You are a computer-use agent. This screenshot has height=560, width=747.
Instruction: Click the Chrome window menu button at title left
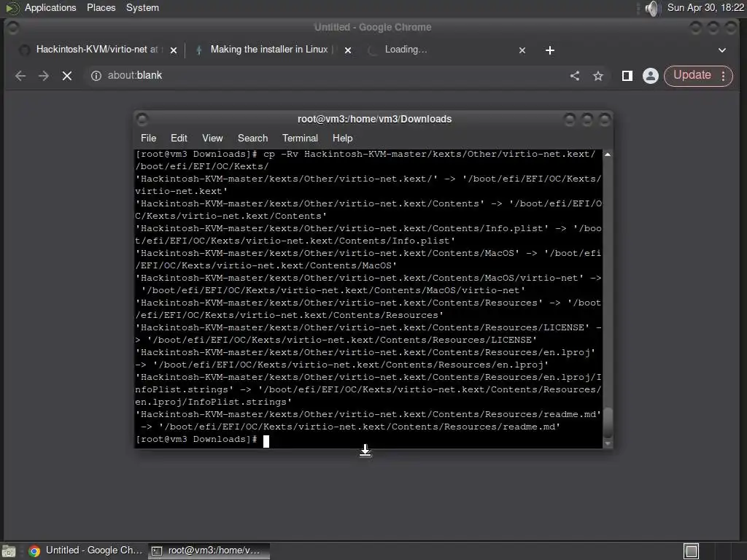(13, 28)
